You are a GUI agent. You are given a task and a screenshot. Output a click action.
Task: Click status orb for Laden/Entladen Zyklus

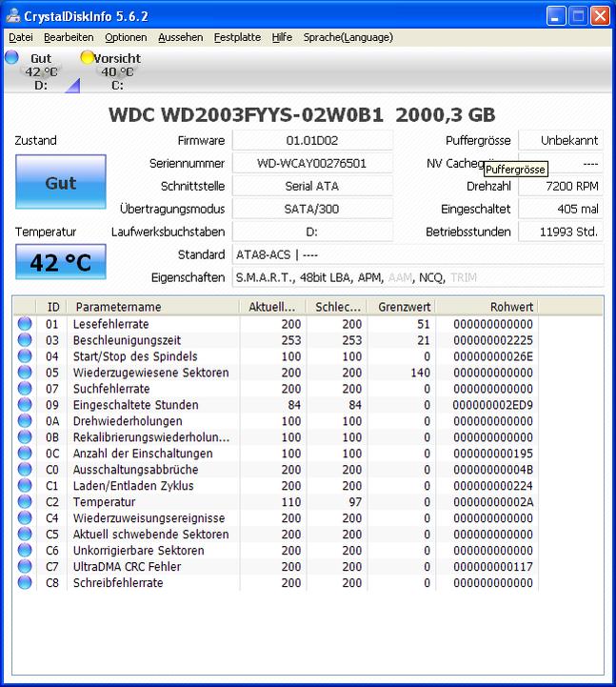[25, 485]
